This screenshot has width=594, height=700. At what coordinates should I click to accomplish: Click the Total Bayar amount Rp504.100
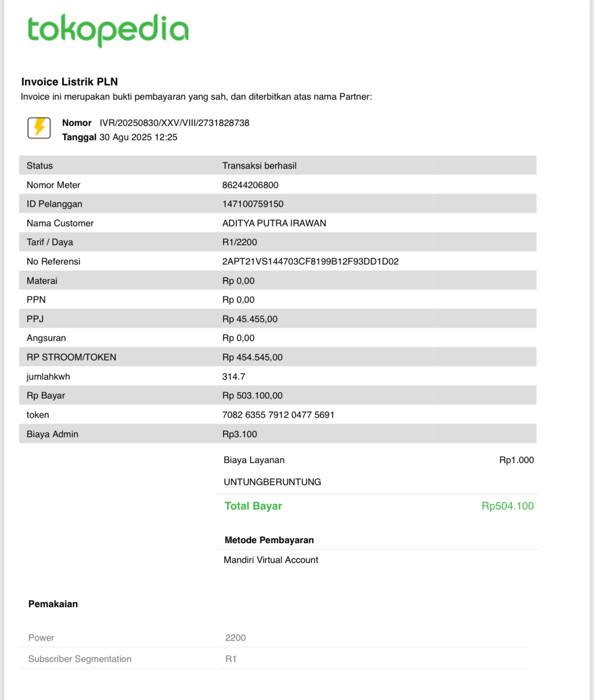[x=507, y=506]
